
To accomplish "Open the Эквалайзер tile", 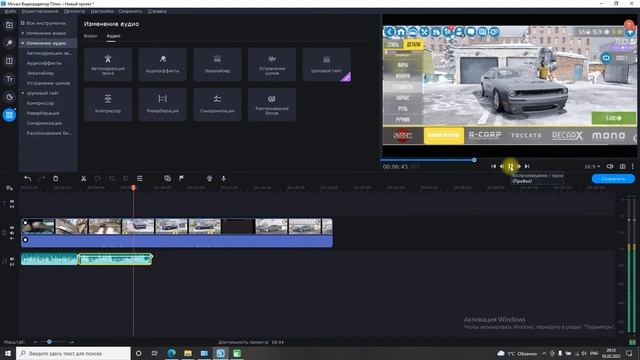I will pyautogui.click(x=217, y=64).
